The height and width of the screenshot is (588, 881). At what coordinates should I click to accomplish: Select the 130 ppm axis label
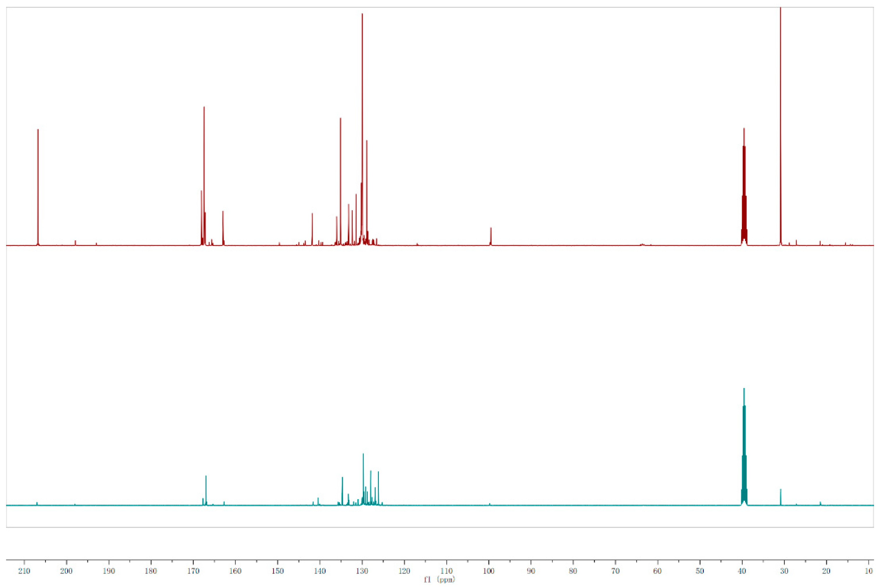362,570
